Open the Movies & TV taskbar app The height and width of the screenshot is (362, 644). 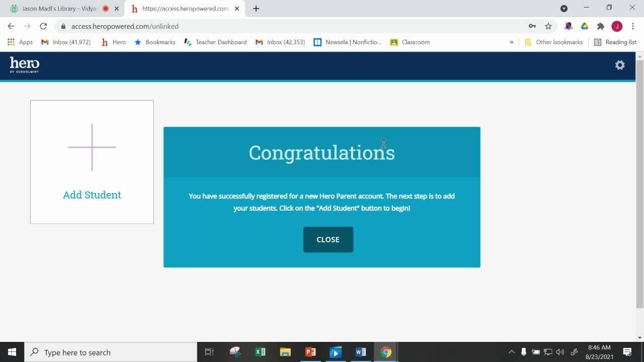(x=336, y=352)
